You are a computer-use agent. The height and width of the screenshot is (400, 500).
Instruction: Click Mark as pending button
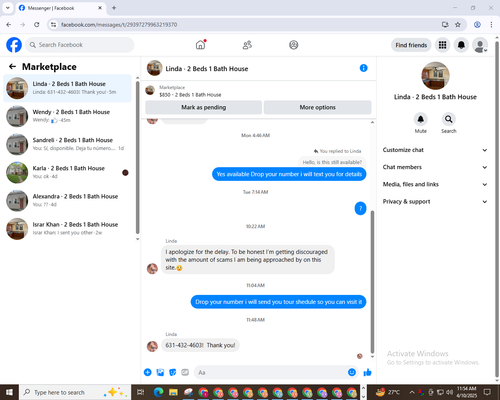click(204, 107)
